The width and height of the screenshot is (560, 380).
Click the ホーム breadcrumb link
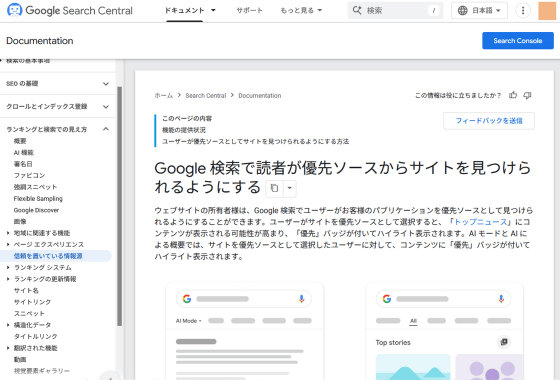[164, 95]
